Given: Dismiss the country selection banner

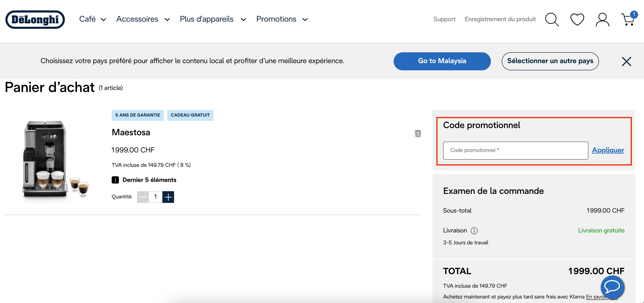Looking at the screenshot, I should point(626,61).
